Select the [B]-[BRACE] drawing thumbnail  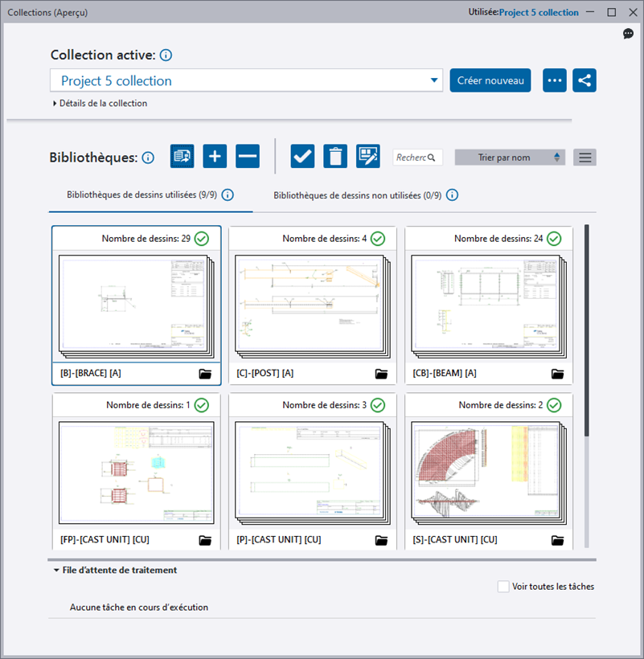(136, 307)
